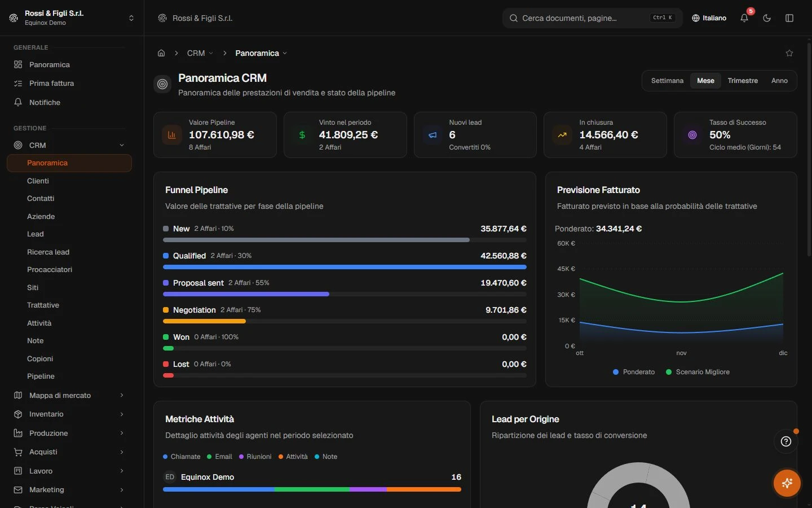Toggle the sidebar panel layout icon
Image resolution: width=812 pixels, height=508 pixels.
789,18
